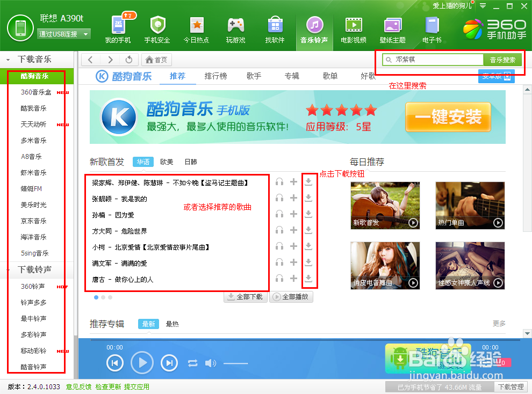Open 我的手机 in the top toolbar

pos(118,29)
